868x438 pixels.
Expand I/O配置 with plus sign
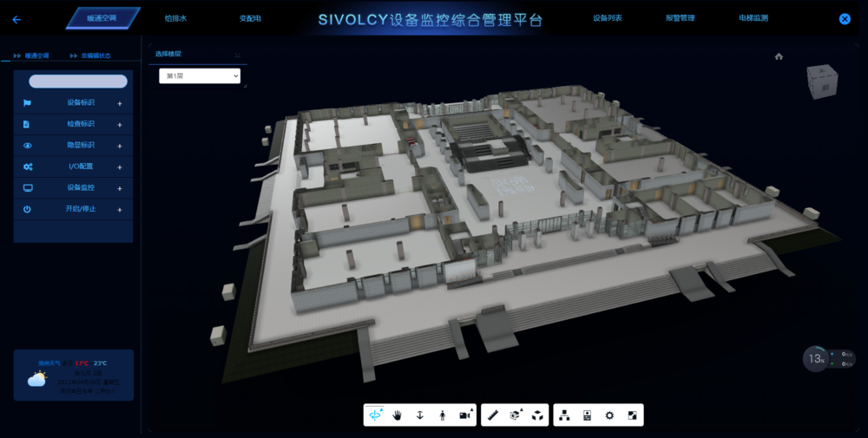120,167
